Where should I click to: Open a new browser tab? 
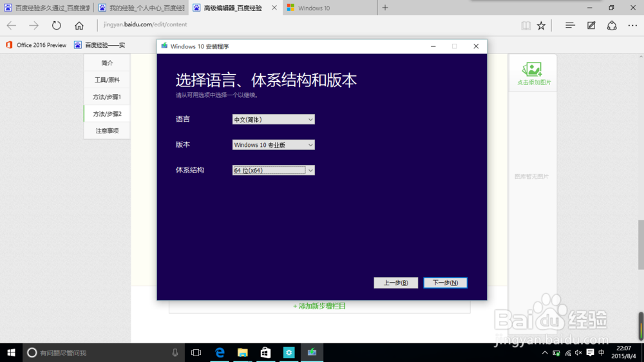(385, 8)
